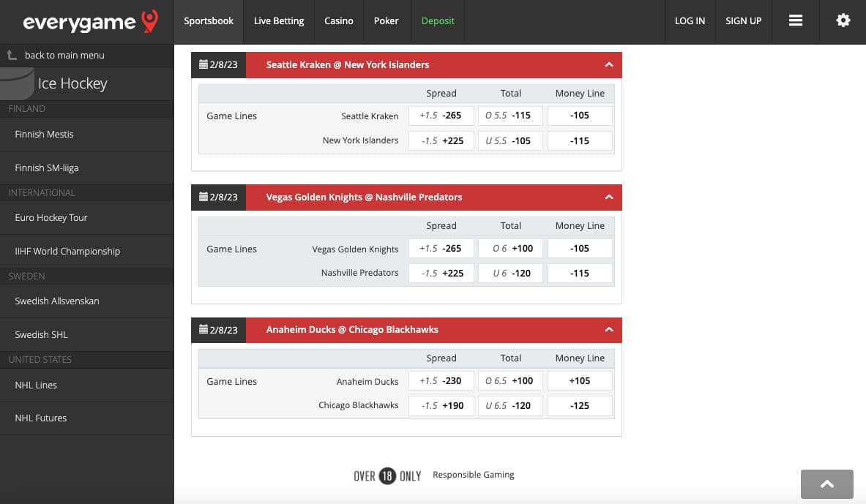Open Finnish SM-liiga league

point(86,168)
